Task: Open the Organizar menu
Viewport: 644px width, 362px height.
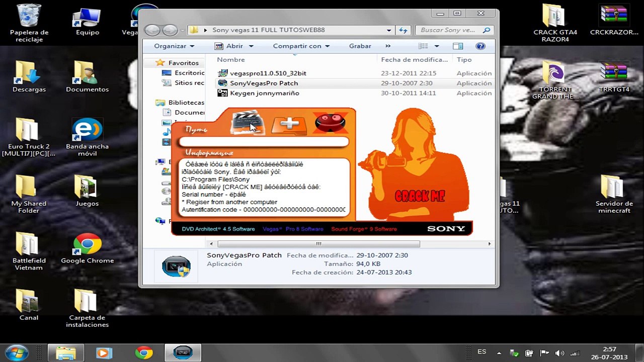Action: (x=174, y=46)
